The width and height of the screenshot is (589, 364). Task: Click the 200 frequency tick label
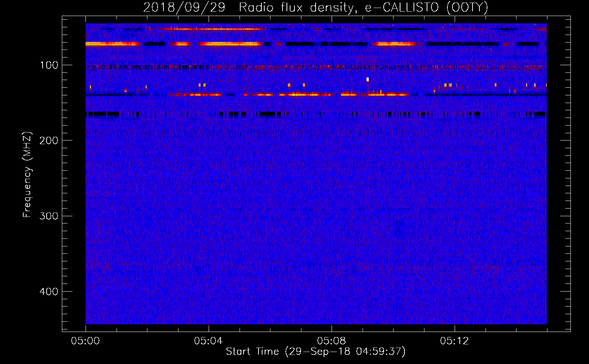pyautogui.click(x=49, y=141)
